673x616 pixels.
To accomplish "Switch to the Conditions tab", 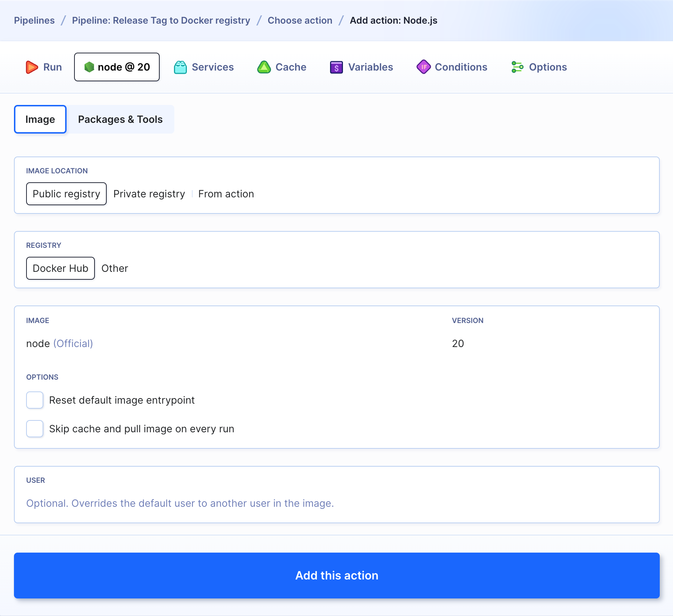I will click(x=452, y=67).
